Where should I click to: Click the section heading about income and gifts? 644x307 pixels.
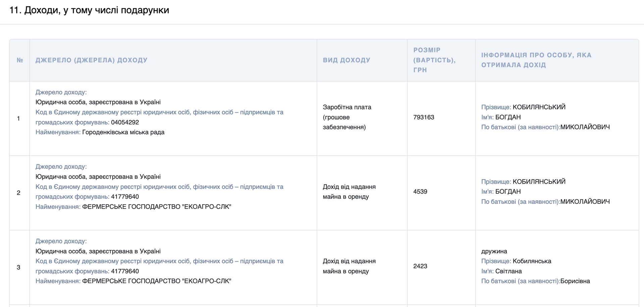[x=89, y=10]
